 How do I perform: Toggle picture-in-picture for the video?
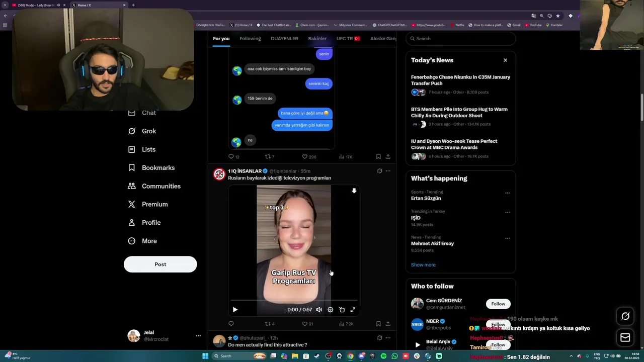click(x=342, y=310)
